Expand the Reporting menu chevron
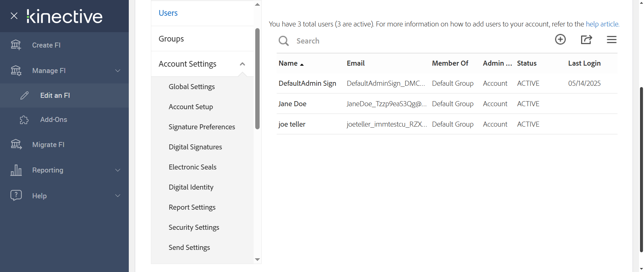Image resolution: width=644 pixels, height=272 pixels. pyautogui.click(x=118, y=170)
